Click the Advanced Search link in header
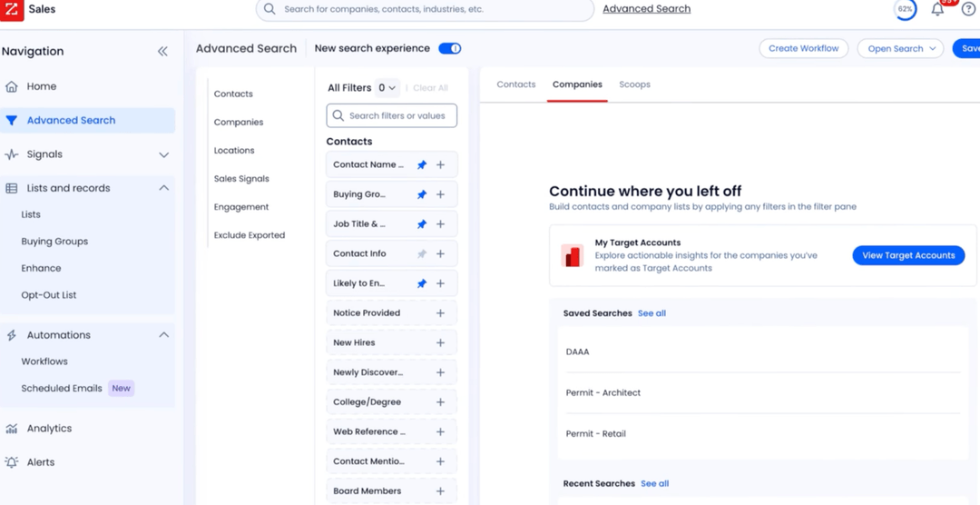The width and height of the screenshot is (980, 505). (647, 9)
